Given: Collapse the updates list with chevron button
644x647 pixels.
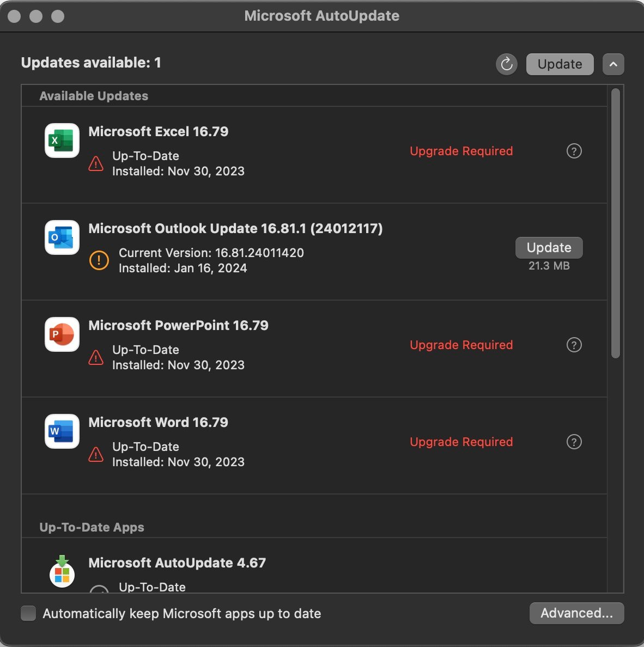Looking at the screenshot, I should [x=613, y=64].
